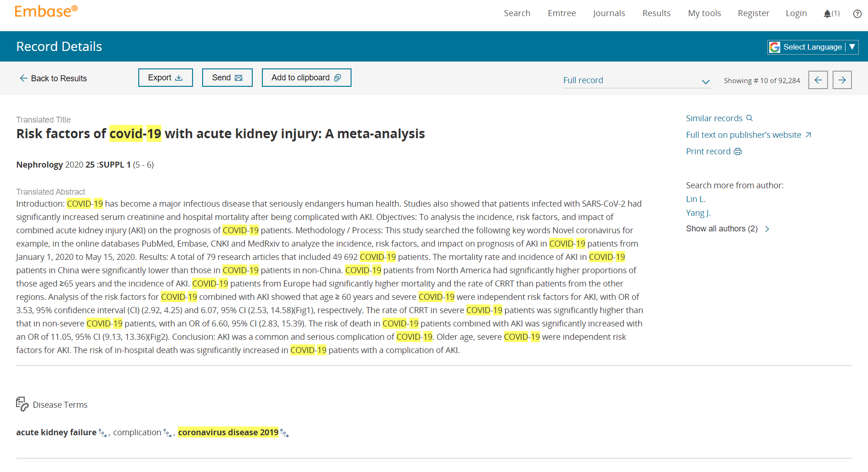This screenshot has height=472, width=868.
Task: Open the Journals menu item
Action: pyautogui.click(x=609, y=13)
